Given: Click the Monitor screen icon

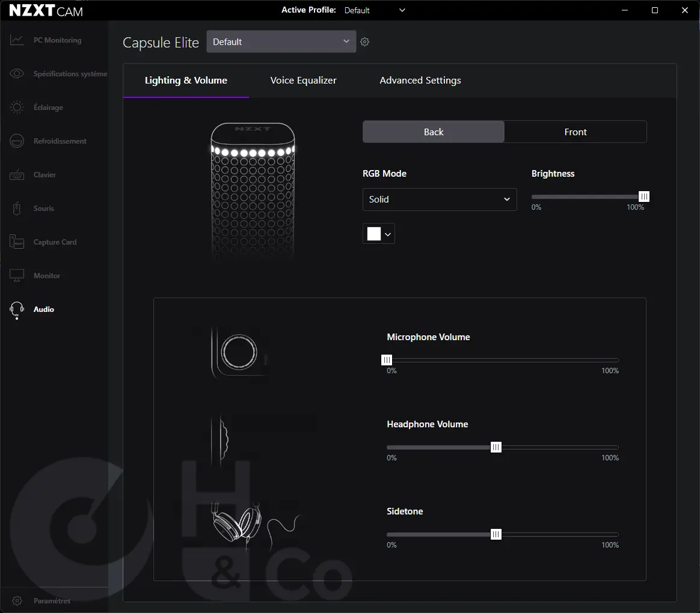Looking at the screenshot, I should click(17, 276).
